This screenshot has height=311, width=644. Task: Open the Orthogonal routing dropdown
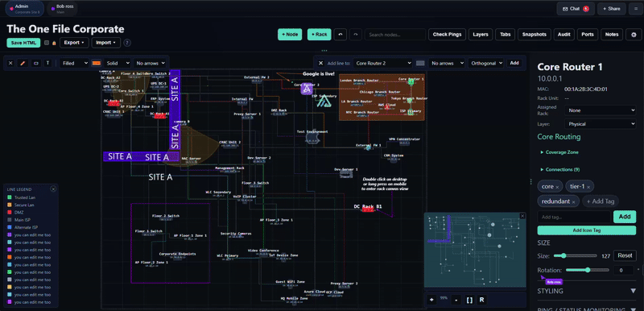tap(486, 64)
